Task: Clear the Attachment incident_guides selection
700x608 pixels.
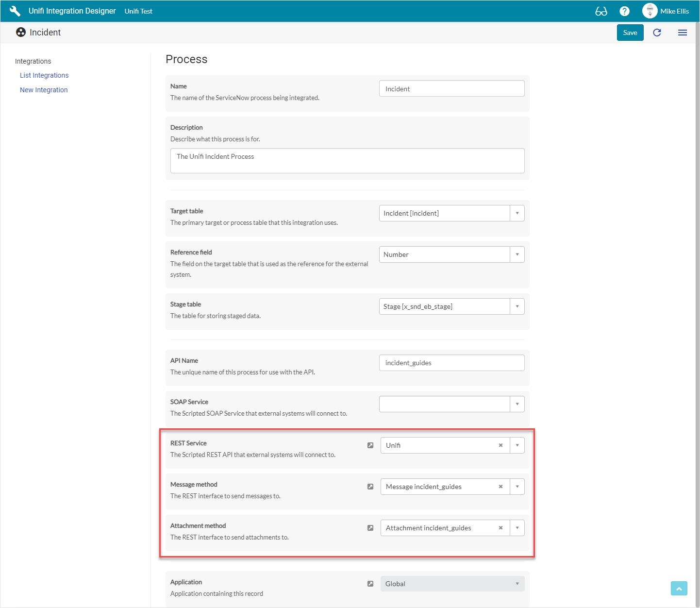Action: (x=500, y=528)
